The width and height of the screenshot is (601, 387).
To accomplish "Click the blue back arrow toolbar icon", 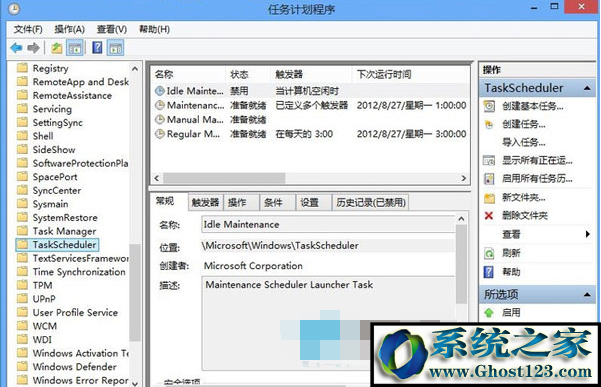I will coord(16,48).
